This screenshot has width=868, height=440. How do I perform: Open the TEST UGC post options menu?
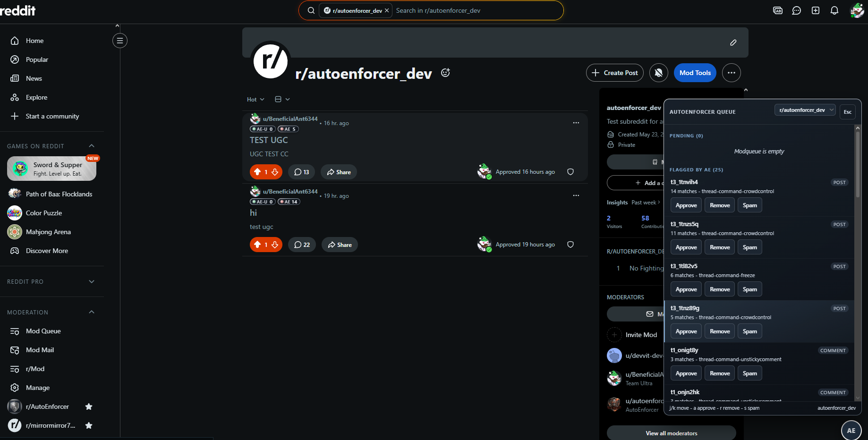pyautogui.click(x=576, y=123)
